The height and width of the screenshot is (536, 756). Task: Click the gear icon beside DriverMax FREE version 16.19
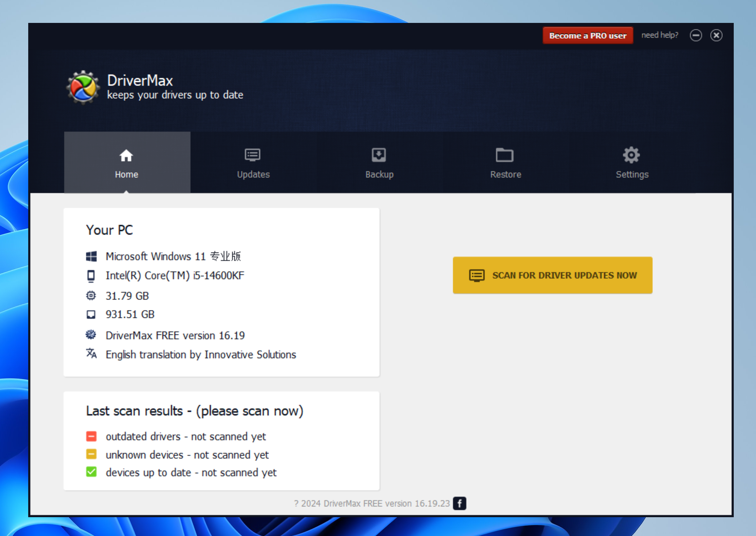click(x=91, y=335)
